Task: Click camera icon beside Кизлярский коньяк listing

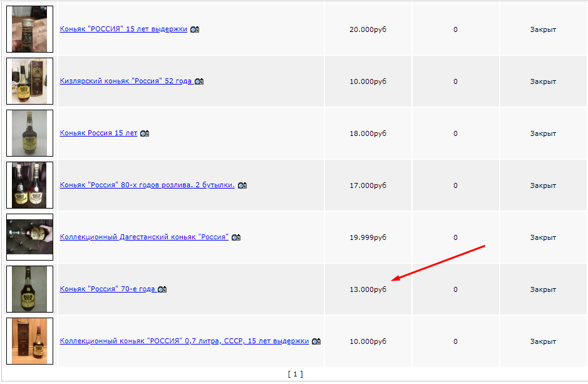Action: point(199,81)
